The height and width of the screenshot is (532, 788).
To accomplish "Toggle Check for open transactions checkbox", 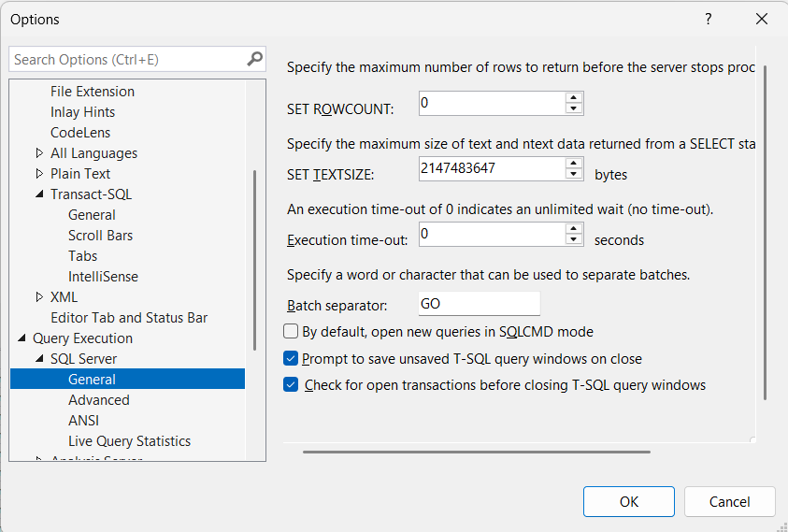I will pos(291,385).
